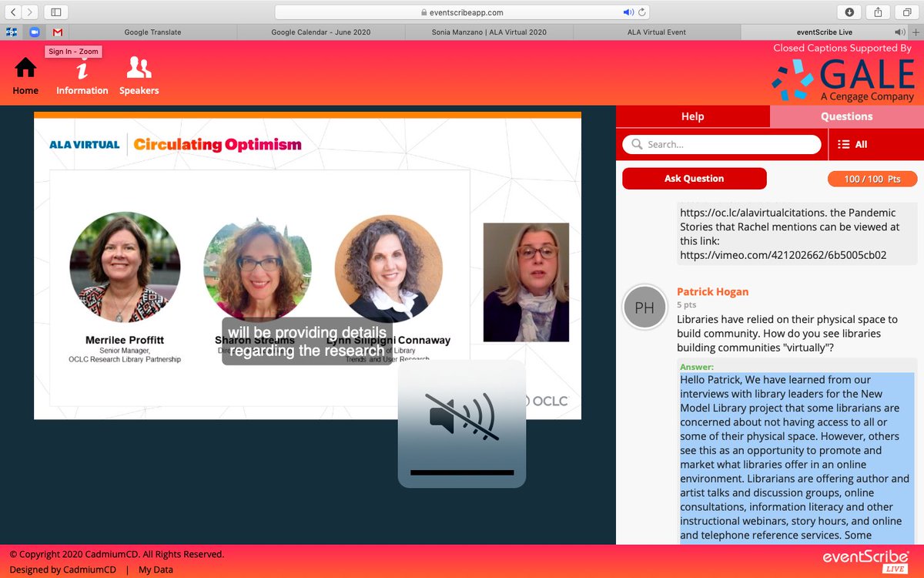The width and height of the screenshot is (924, 578).
Task: Go forward with Safari's forward arrow
Action: (x=31, y=12)
